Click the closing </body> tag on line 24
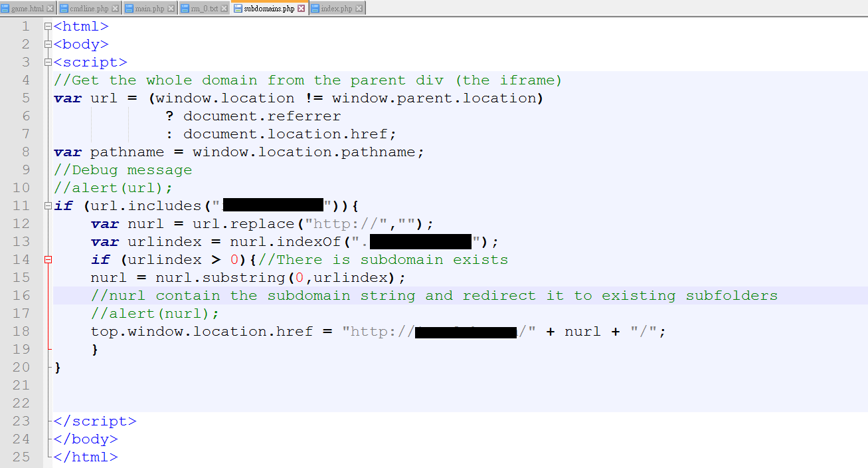 coord(86,439)
